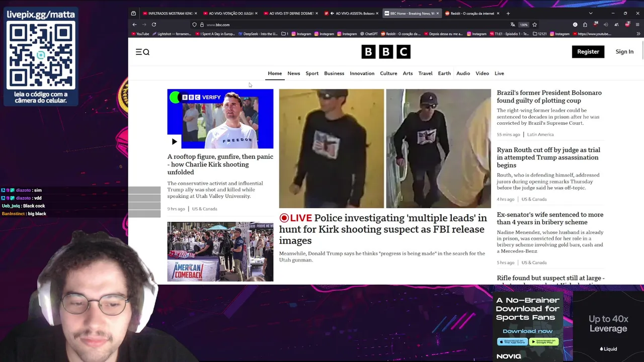Click the BBC logo

point(386,52)
